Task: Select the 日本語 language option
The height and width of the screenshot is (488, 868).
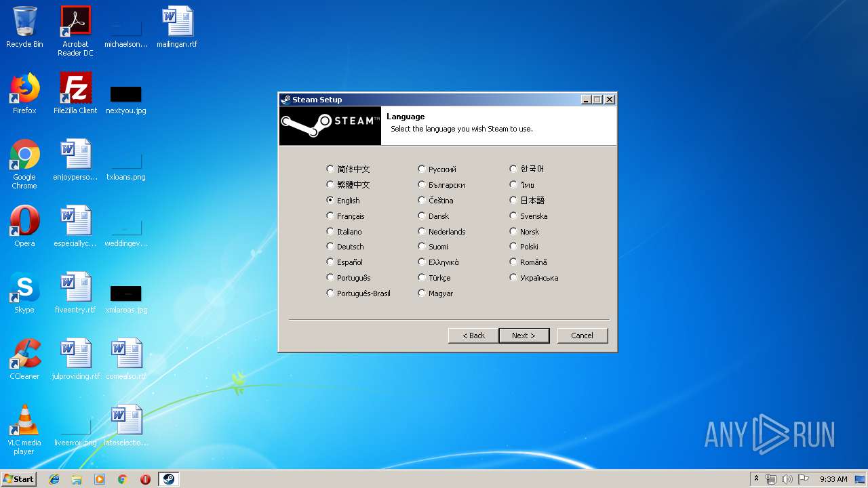Action: tap(528, 201)
